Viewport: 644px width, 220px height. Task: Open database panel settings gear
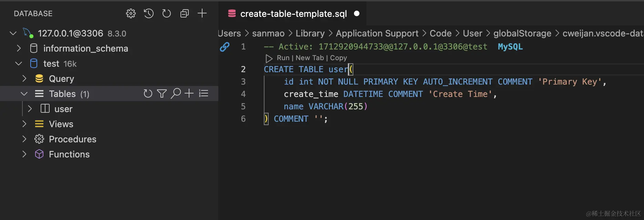point(131,13)
